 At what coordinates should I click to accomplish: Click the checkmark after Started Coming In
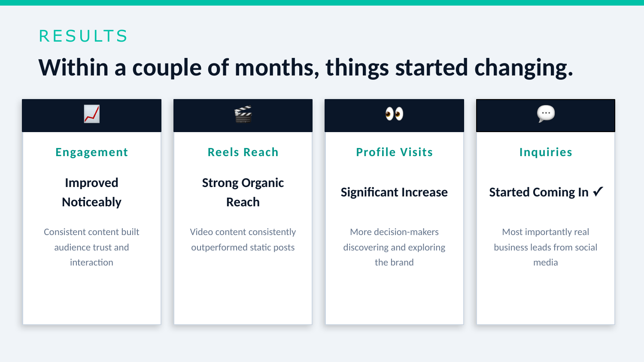click(x=598, y=192)
